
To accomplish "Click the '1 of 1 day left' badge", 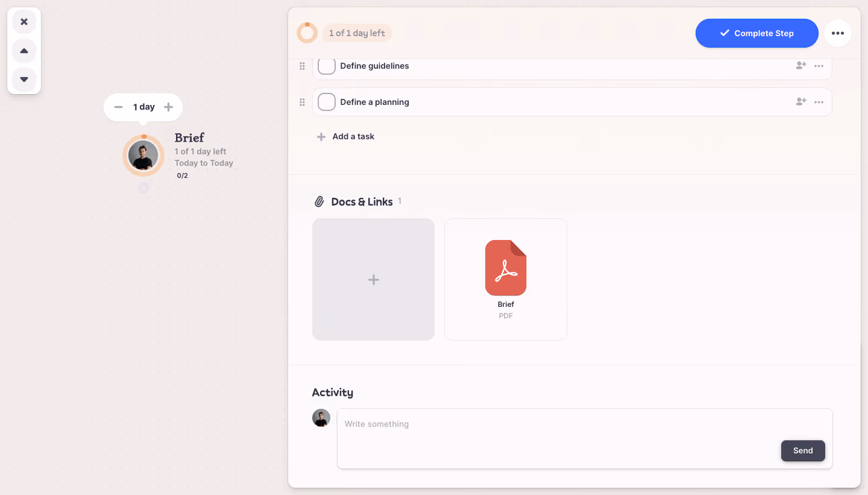I will pos(357,33).
